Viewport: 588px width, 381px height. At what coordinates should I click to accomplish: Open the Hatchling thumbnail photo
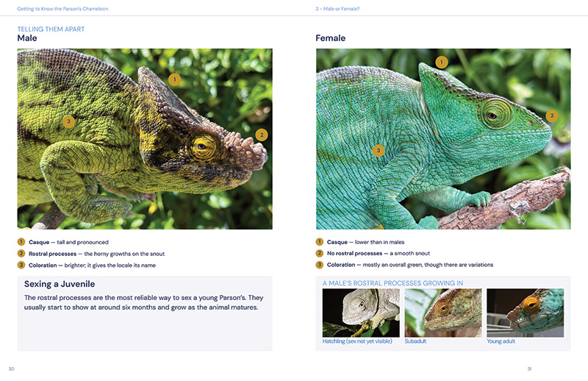click(x=361, y=313)
